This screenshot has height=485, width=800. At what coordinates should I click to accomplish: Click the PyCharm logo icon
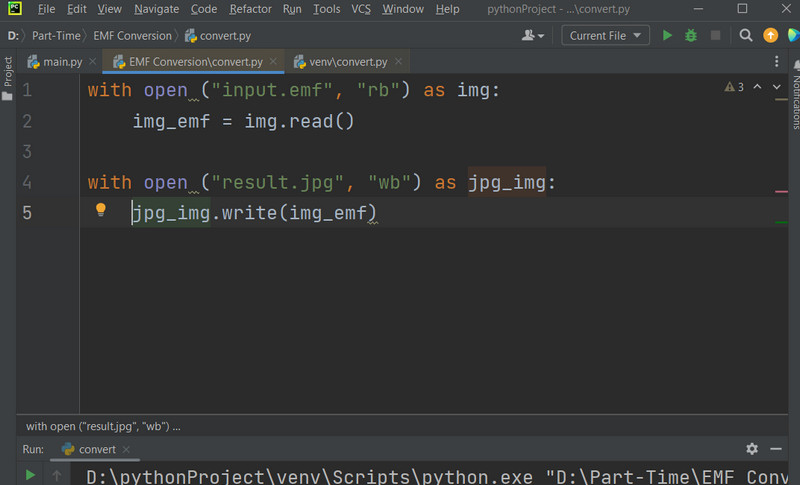pyautogui.click(x=14, y=8)
